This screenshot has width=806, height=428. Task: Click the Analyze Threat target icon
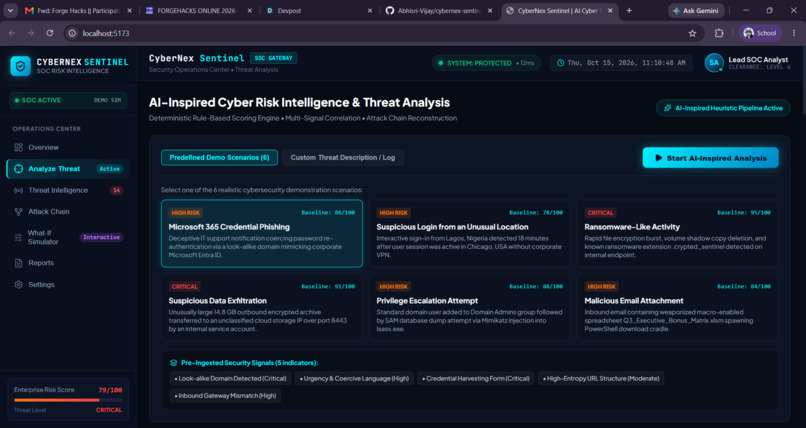[x=19, y=169]
